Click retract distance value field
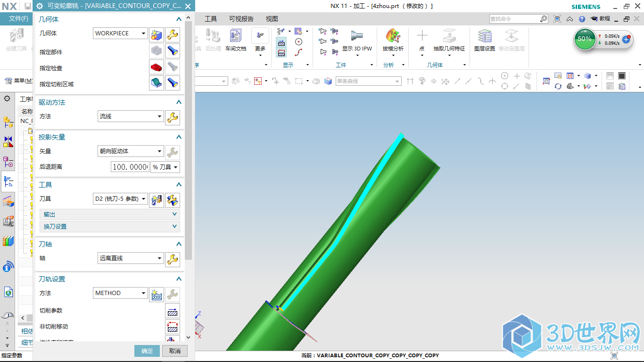This screenshot has height=362, width=644. 130,167
